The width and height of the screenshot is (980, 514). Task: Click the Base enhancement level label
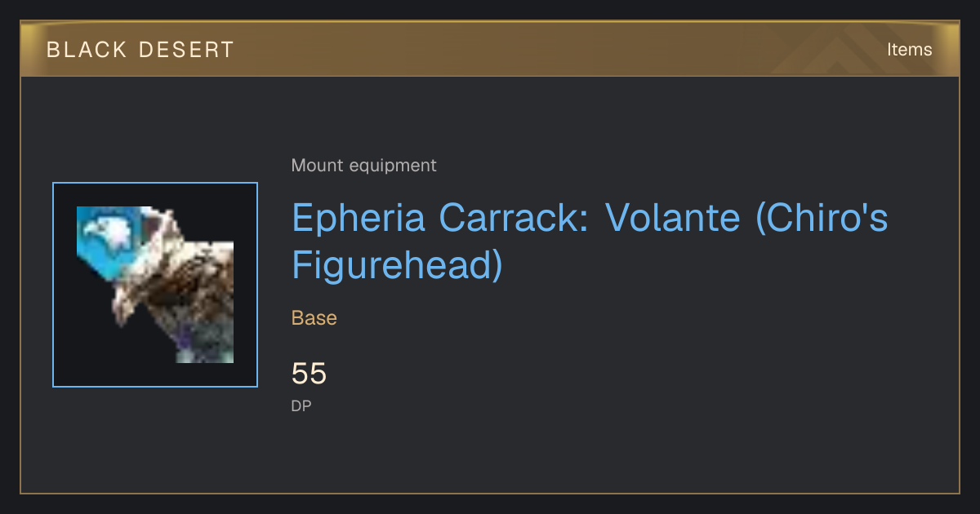(x=314, y=317)
